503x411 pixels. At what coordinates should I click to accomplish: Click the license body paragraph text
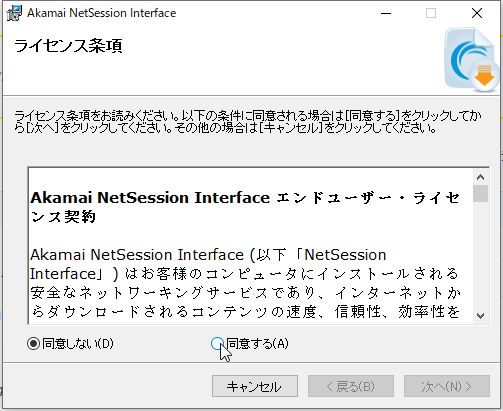[245, 283]
